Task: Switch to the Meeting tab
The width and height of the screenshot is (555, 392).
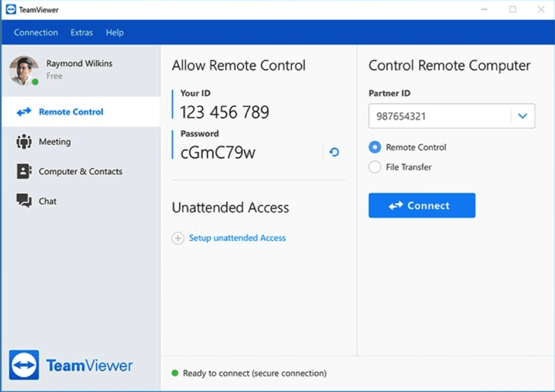Action: [x=81, y=142]
